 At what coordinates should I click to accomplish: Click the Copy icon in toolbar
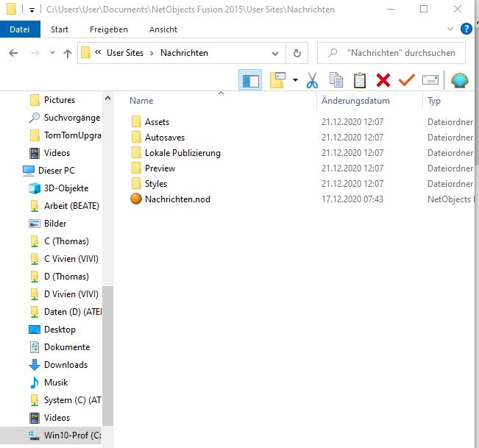[x=336, y=80]
